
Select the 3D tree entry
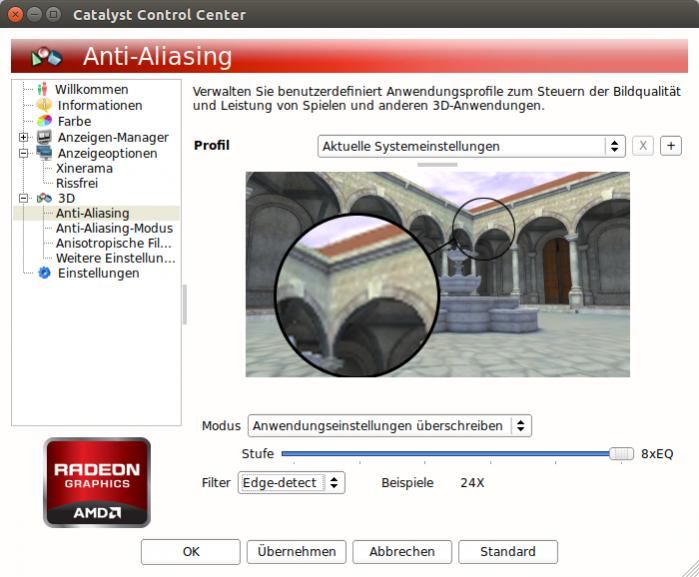tap(66, 198)
